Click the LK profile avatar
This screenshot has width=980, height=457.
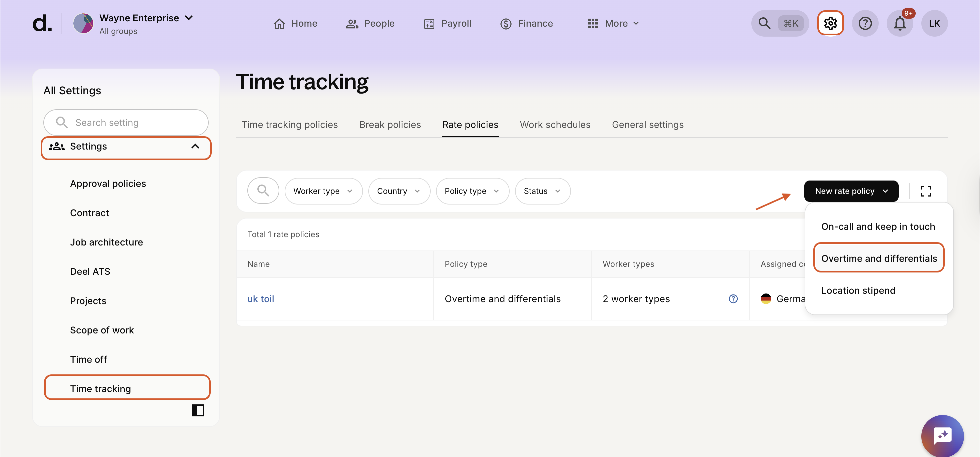click(935, 23)
